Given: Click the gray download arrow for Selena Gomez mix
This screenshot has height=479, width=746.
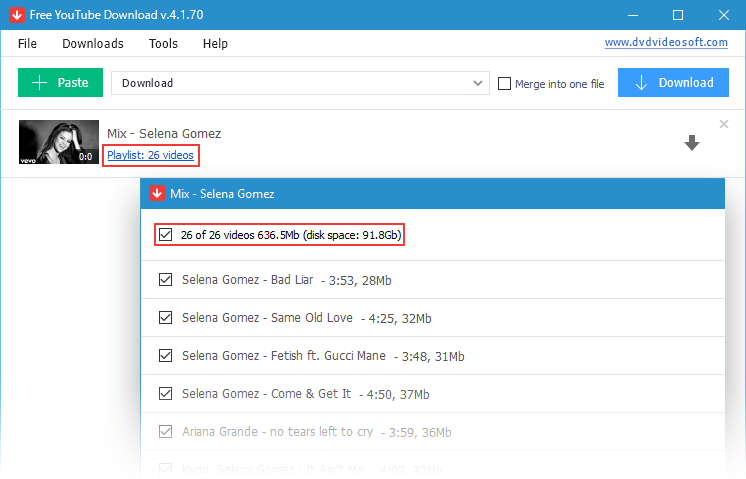Looking at the screenshot, I should point(691,144).
